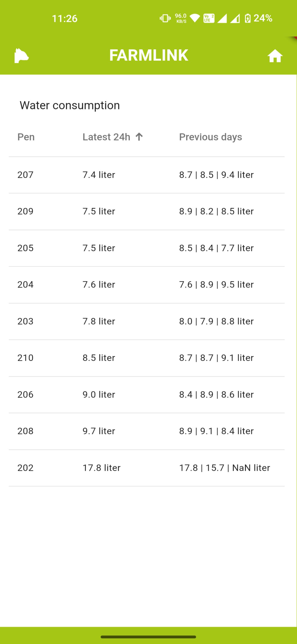Sort by the Latest 24h column header
The height and width of the screenshot is (644, 297).
(x=107, y=137)
